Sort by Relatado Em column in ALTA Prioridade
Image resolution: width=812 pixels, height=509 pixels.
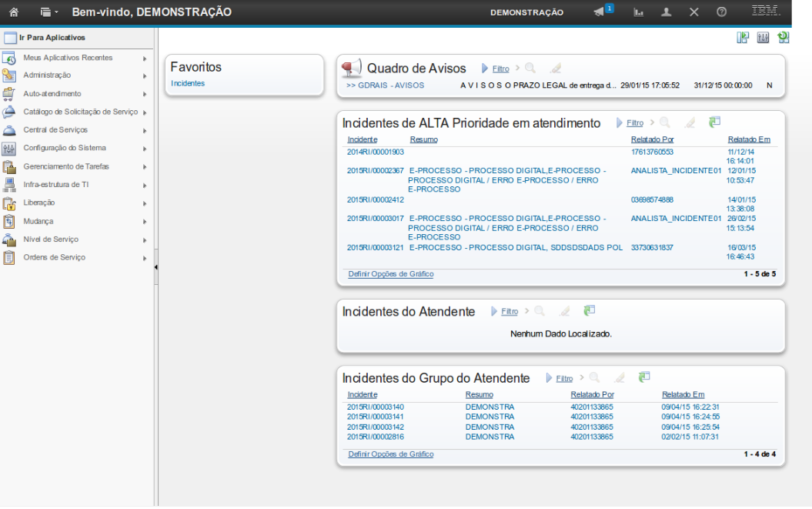click(748, 139)
